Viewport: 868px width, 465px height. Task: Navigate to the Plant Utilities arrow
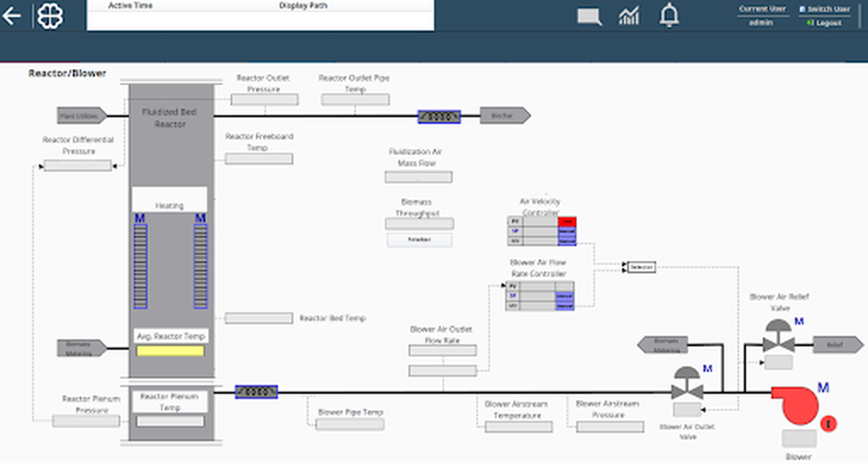point(81,115)
